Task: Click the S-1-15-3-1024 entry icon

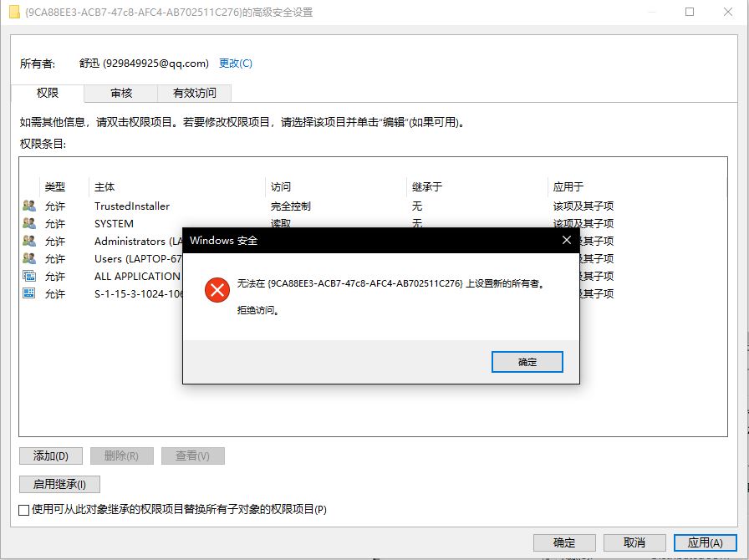Action: [29, 293]
